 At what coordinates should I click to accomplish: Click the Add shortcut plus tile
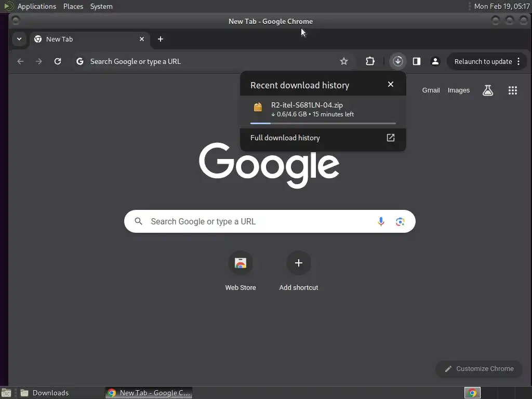pos(299,263)
